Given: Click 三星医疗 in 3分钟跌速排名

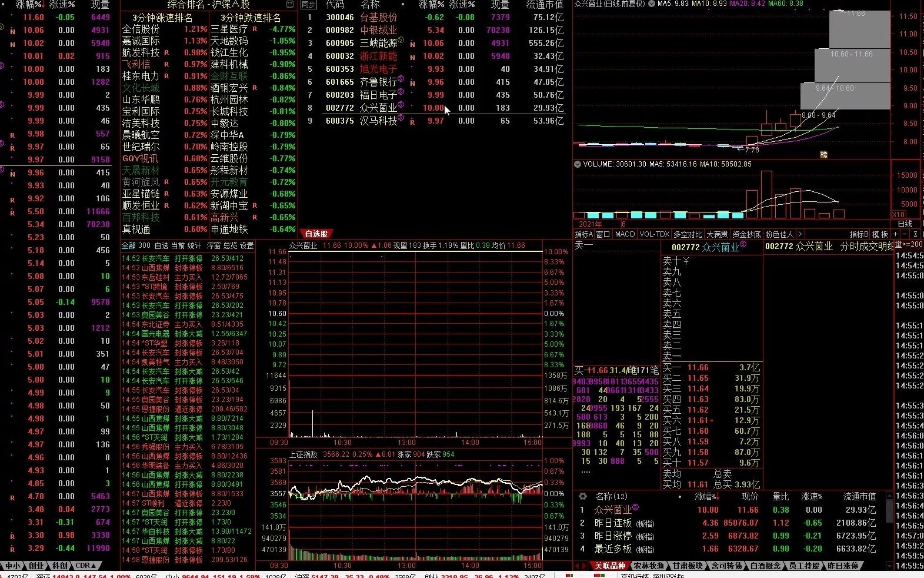Looking at the screenshot, I should 229,29.
